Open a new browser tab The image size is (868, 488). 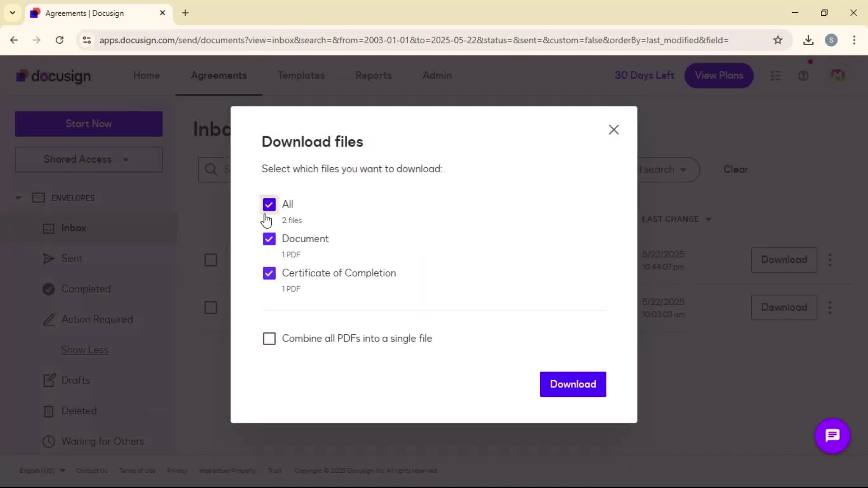click(x=185, y=13)
